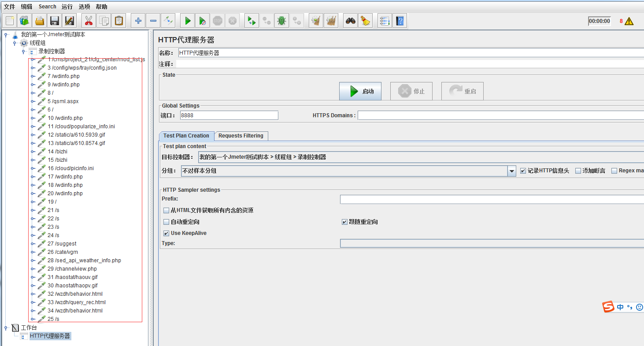
Task: Click the yellow warning triangle error counter
Action: coord(629,21)
